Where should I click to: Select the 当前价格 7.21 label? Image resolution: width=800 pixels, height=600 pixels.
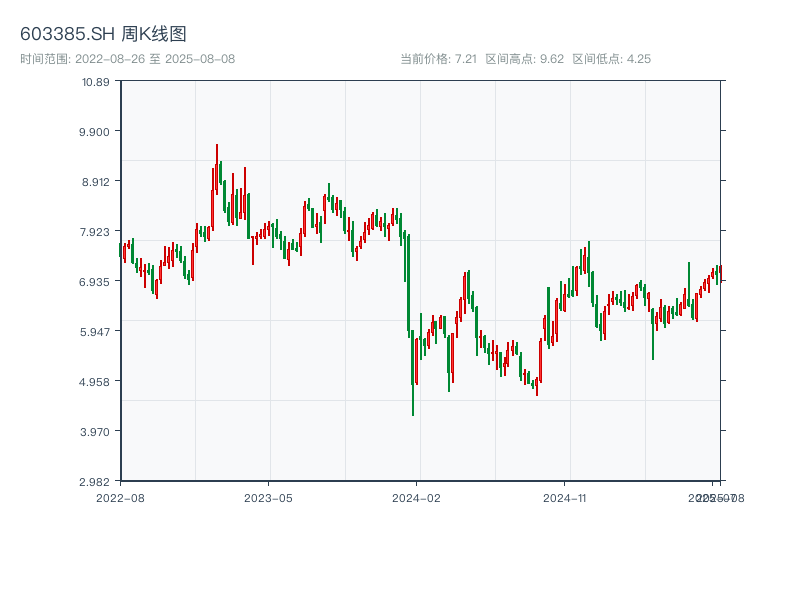point(438,59)
